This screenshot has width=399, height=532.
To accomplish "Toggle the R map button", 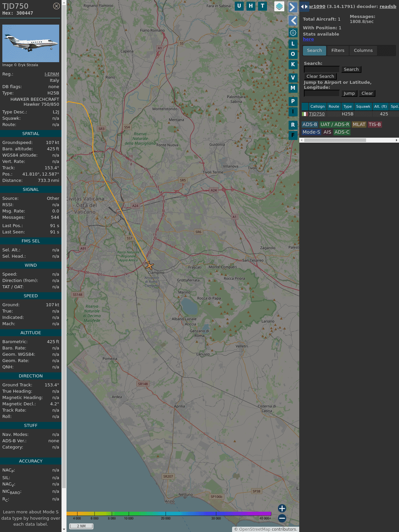I will [x=293, y=125].
